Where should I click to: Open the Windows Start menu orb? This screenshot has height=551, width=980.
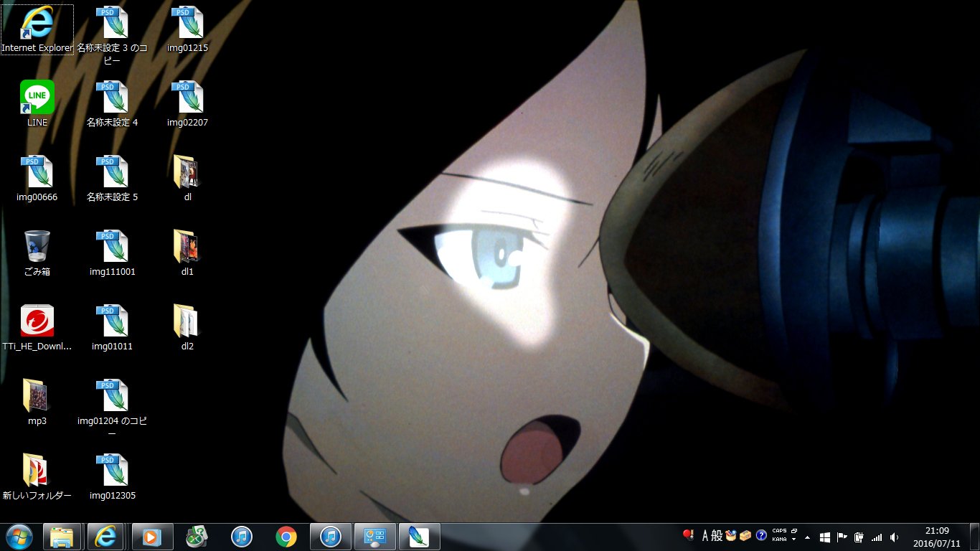(19, 537)
